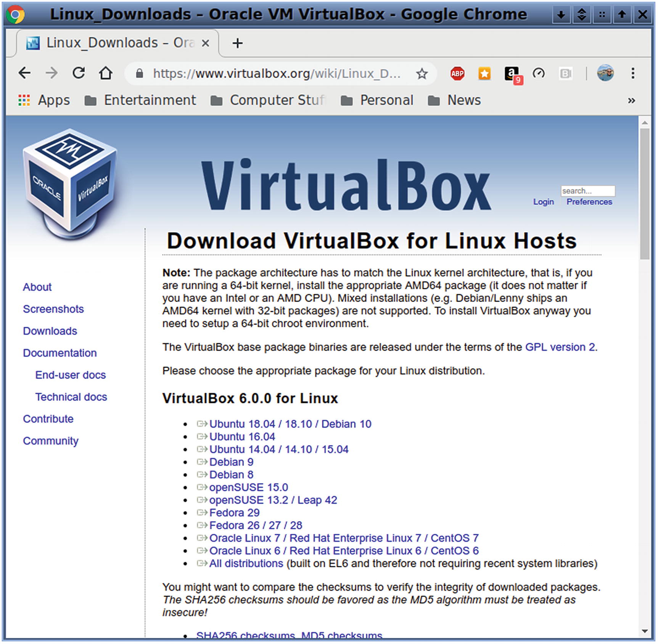
Task: Click the title bar down-arrow window button
Action: point(561,15)
